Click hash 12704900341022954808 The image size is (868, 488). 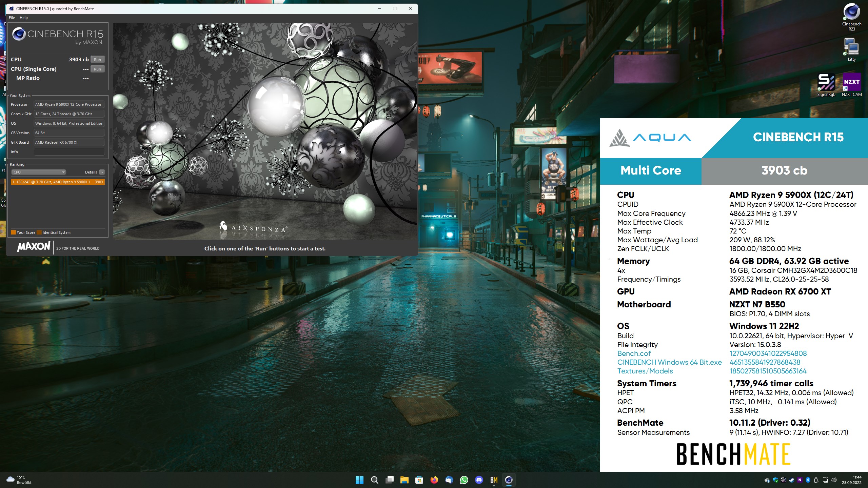click(768, 353)
